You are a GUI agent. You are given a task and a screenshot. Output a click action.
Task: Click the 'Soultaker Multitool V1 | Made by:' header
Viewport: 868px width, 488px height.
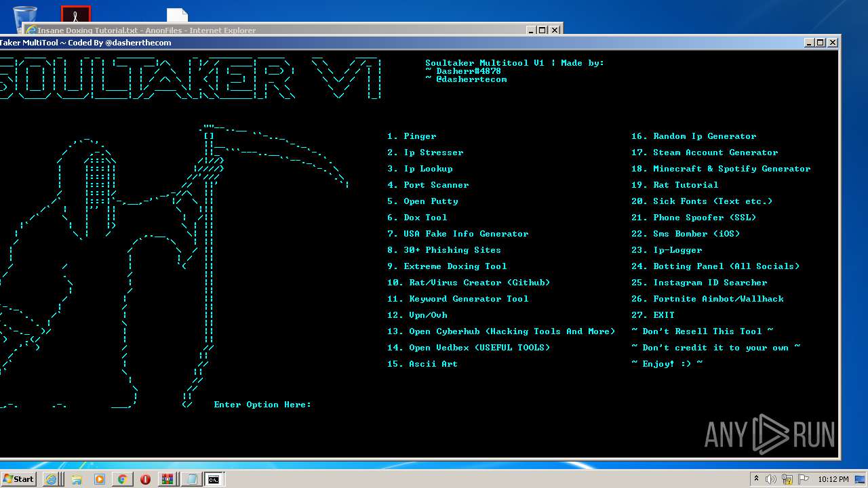(515, 63)
